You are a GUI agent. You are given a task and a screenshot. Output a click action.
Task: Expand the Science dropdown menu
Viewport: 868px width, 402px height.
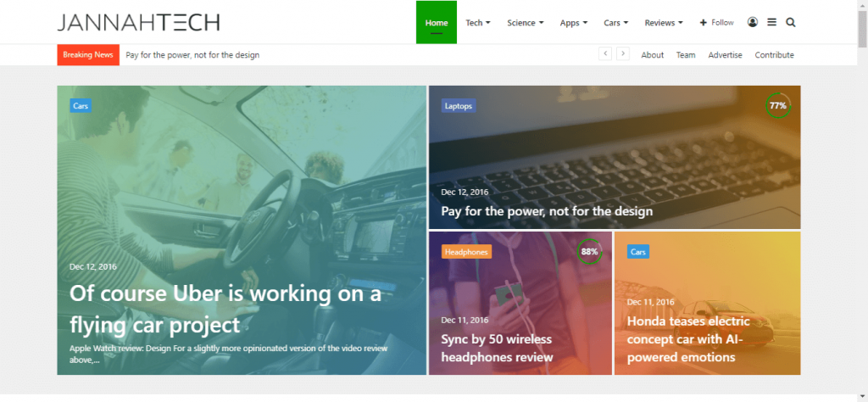tap(526, 23)
